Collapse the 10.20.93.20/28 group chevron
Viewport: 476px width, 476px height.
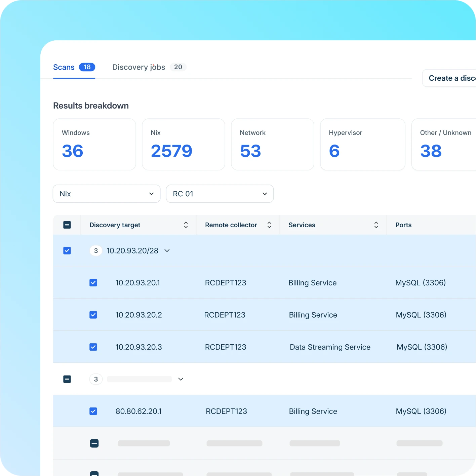click(x=167, y=251)
